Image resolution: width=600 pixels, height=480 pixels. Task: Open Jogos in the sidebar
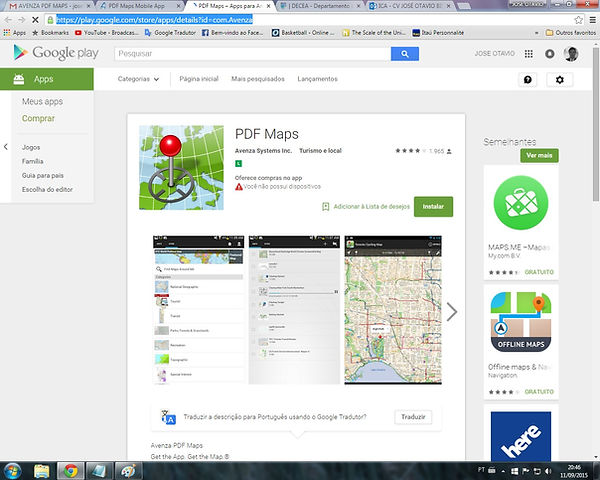[31, 147]
